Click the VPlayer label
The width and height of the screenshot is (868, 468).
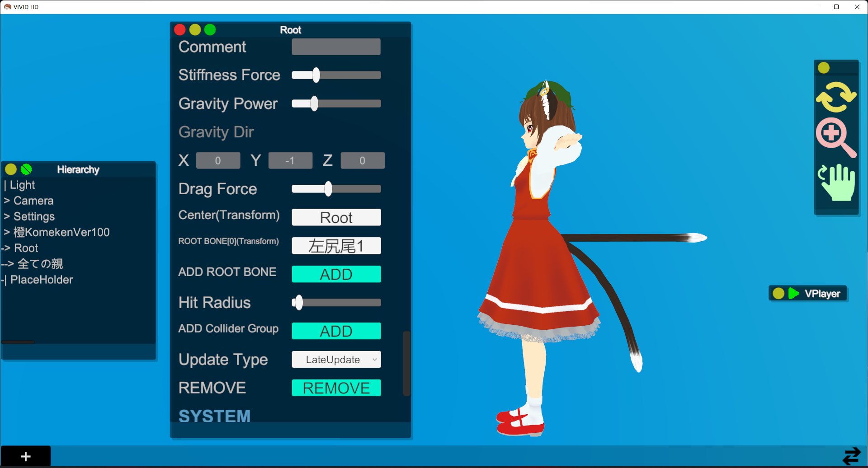822,294
